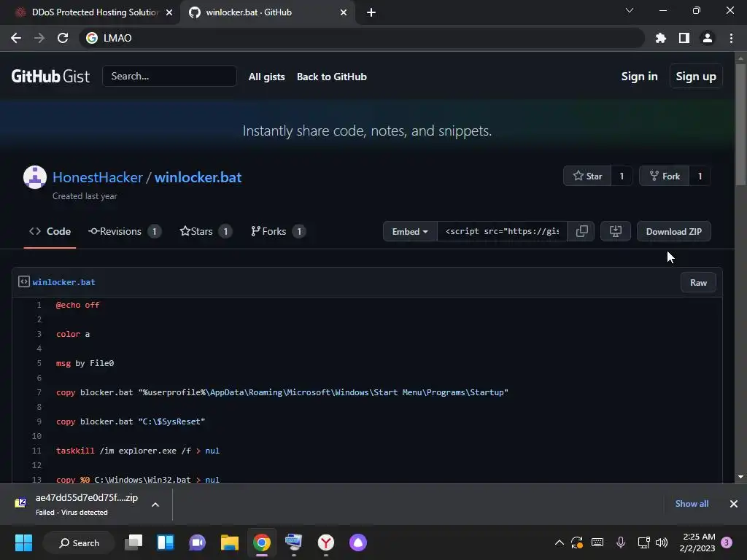Close the winlocker.bat GitHub tab
Image resolution: width=747 pixels, height=560 pixels.
pyautogui.click(x=344, y=12)
